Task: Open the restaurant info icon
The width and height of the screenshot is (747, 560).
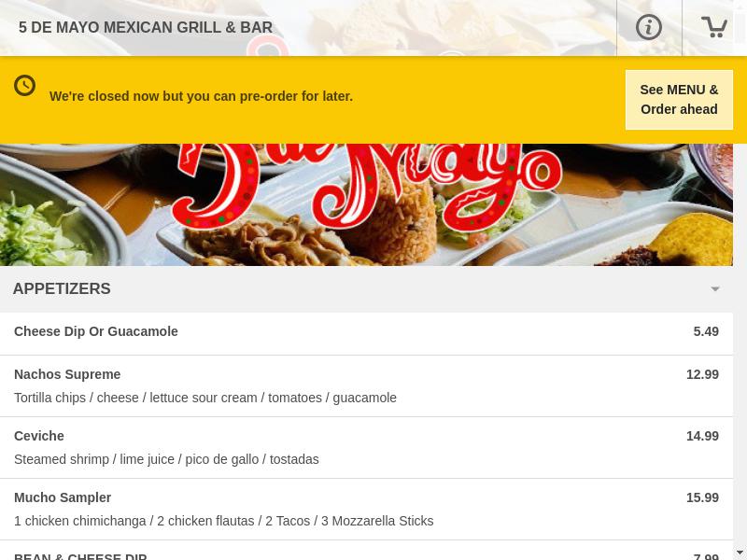Action: [648, 27]
